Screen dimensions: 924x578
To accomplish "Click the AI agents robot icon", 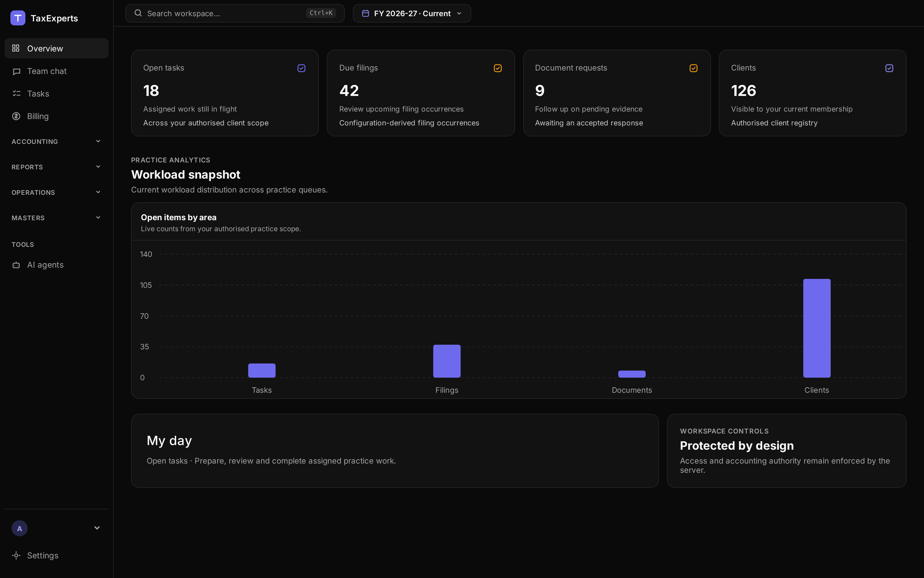I will tap(16, 265).
